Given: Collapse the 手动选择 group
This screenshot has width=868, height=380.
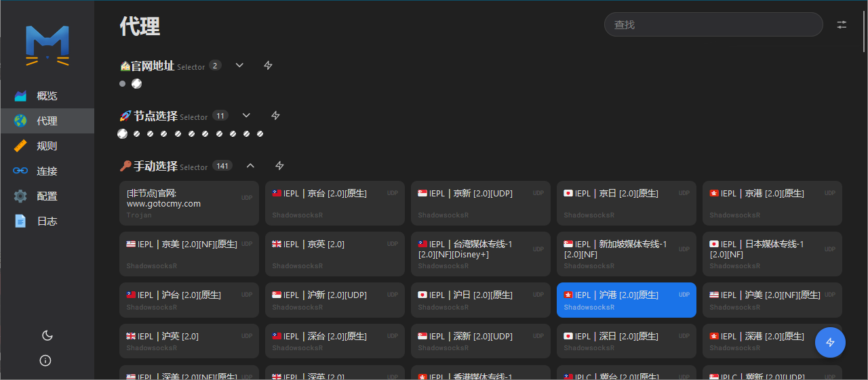Looking at the screenshot, I should coord(250,165).
